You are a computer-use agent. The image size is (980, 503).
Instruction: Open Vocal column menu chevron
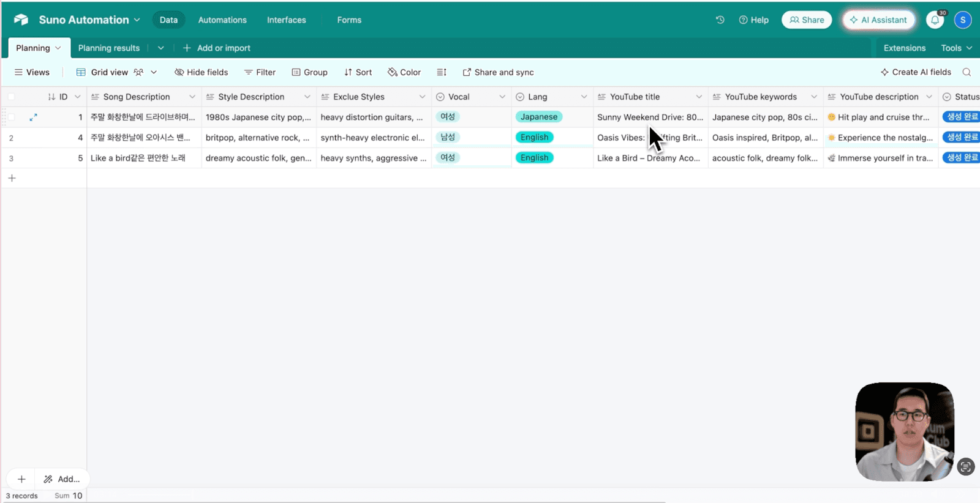(x=502, y=97)
